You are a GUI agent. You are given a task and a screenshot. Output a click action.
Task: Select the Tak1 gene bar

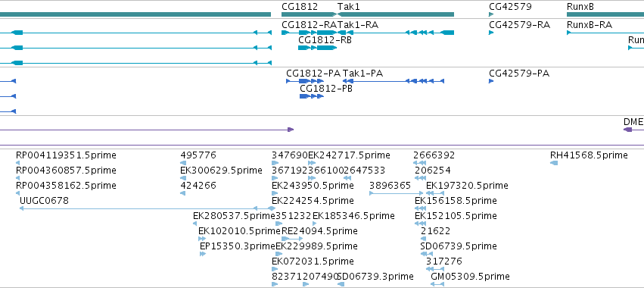[x=396, y=14]
